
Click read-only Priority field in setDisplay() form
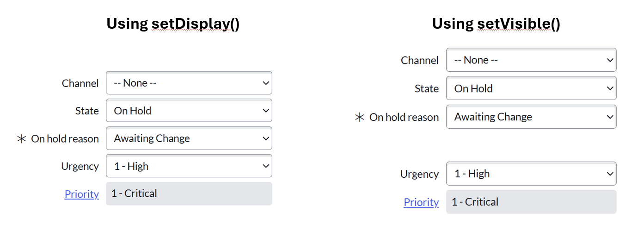(x=189, y=194)
